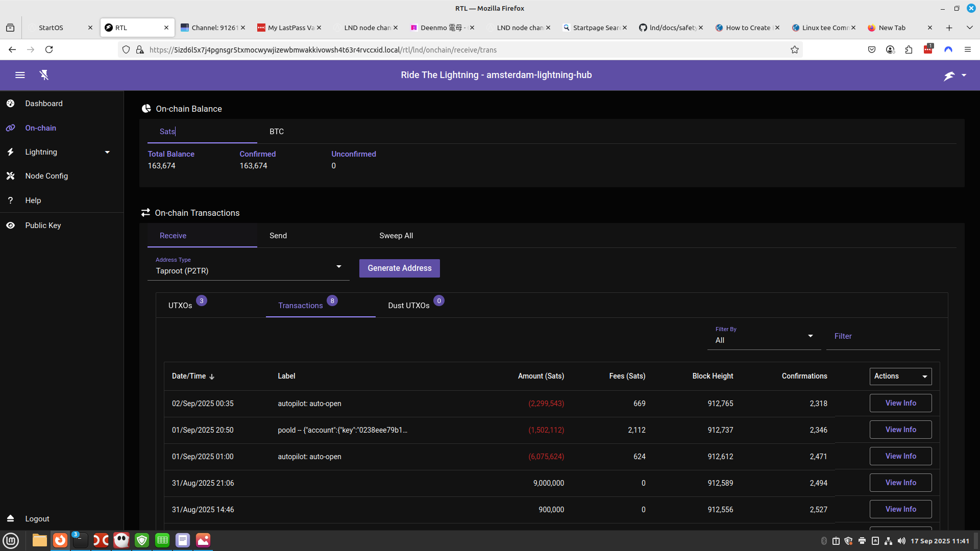Switch to the Send tab
Viewport: 980px width, 551px height.
278,236
